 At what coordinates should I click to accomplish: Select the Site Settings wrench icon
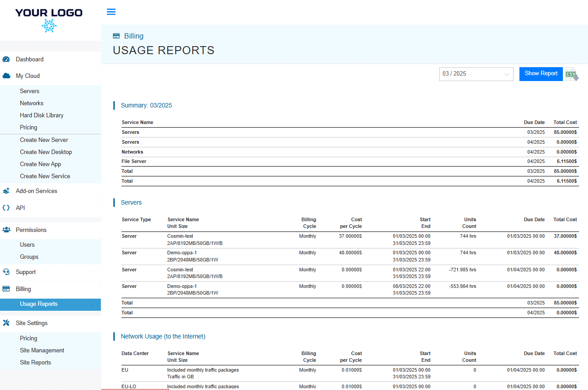(x=7, y=322)
